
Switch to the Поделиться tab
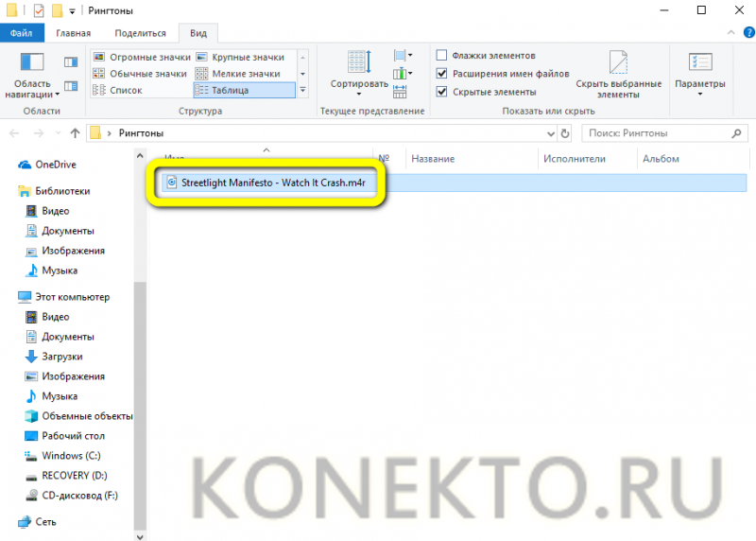(x=140, y=33)
